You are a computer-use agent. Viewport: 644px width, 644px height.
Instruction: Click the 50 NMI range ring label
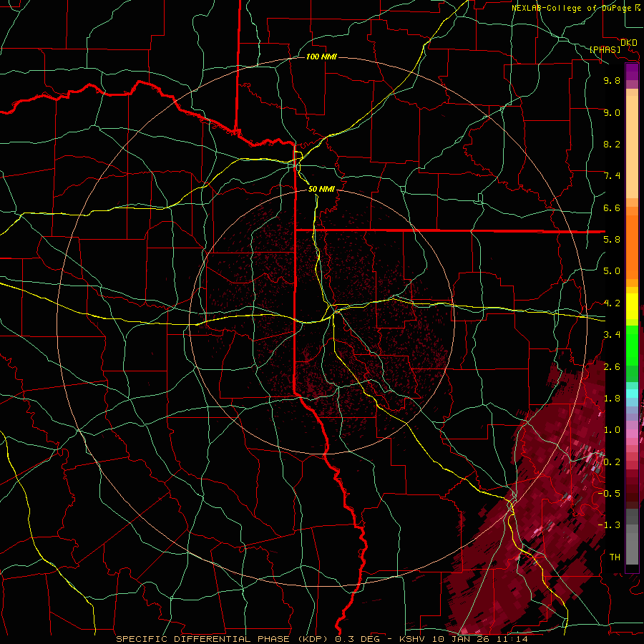pyautogui.click(x=321, y=189)
